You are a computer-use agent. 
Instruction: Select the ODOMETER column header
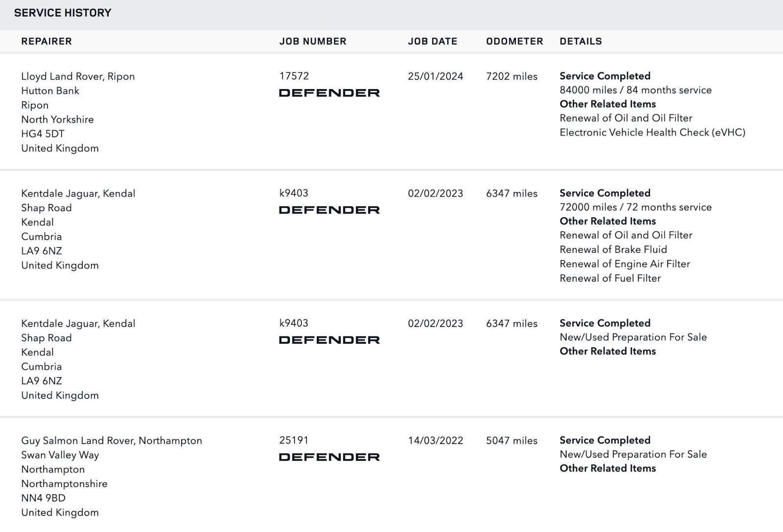[x=514, y=42]
